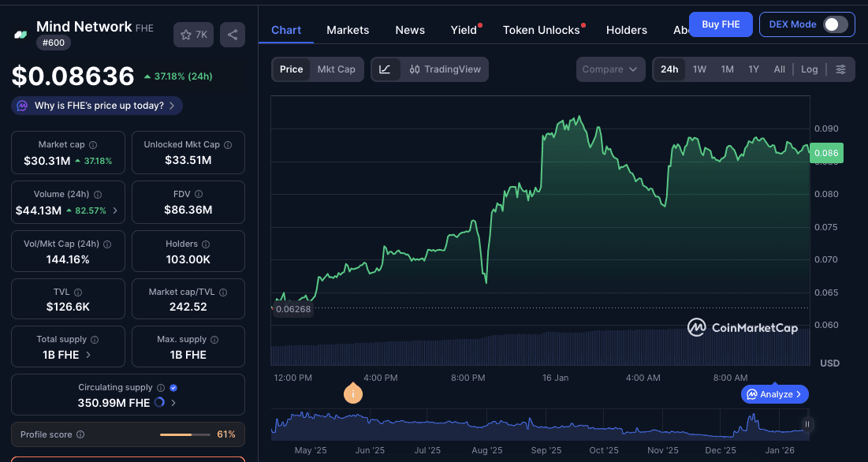Image resolution: width=868 pixels, height=462 pixels.
Task: Click the Market cap info icon
Action: pyautogui.click(x=93, y=145)
